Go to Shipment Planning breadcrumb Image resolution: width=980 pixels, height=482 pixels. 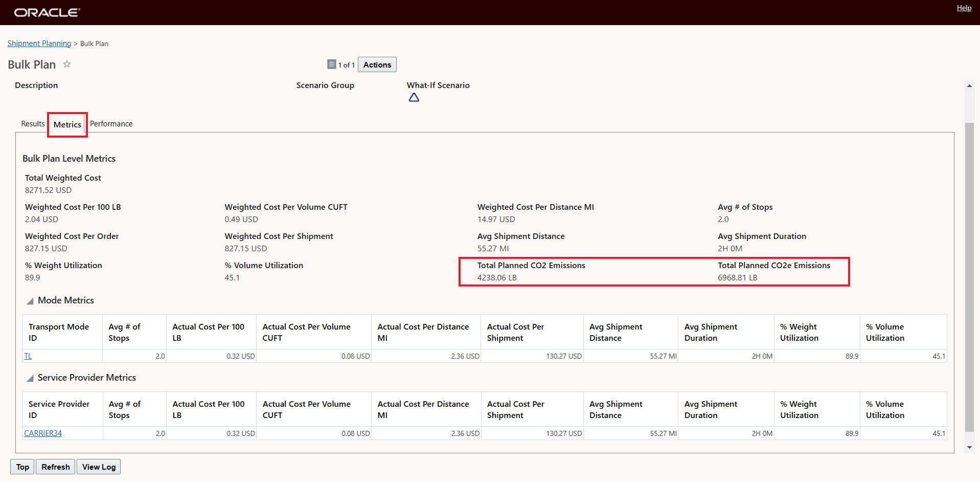point(39,43)
